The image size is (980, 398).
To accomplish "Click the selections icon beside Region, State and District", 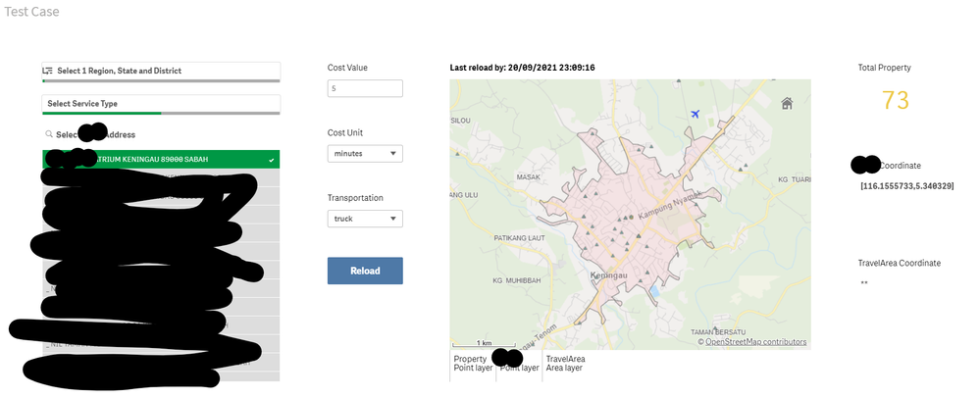I will point(47,71).
